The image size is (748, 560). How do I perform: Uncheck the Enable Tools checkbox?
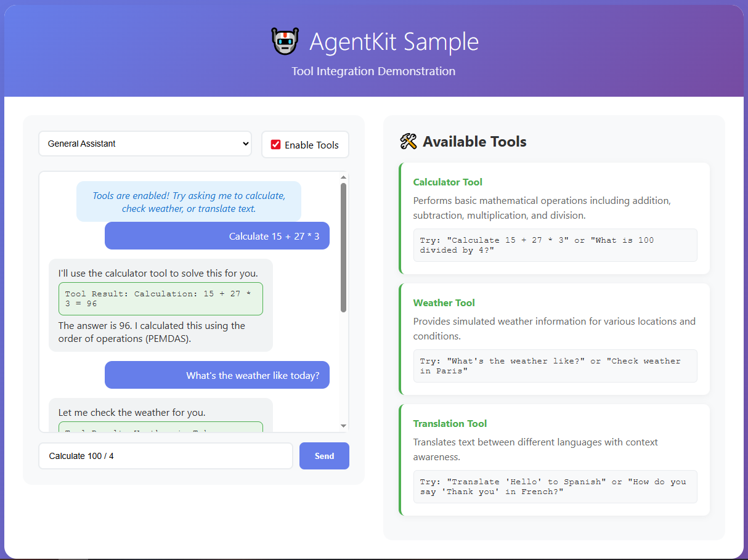(276, 145)
